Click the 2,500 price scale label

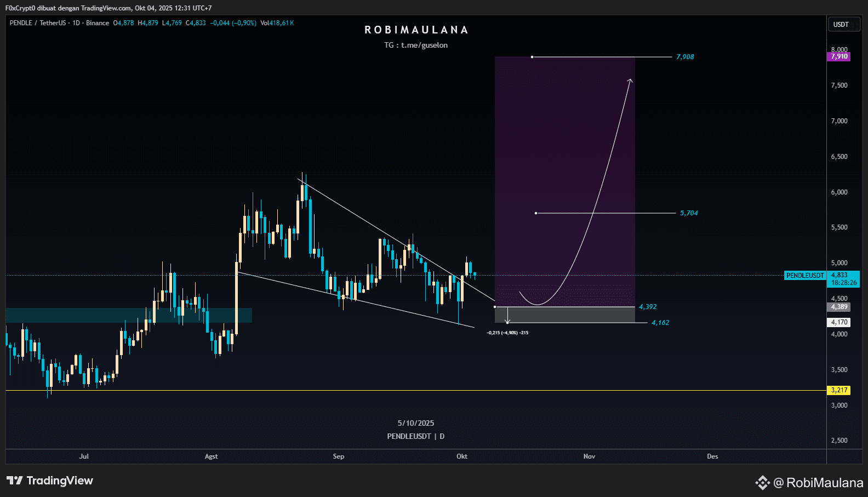[839, 441]
